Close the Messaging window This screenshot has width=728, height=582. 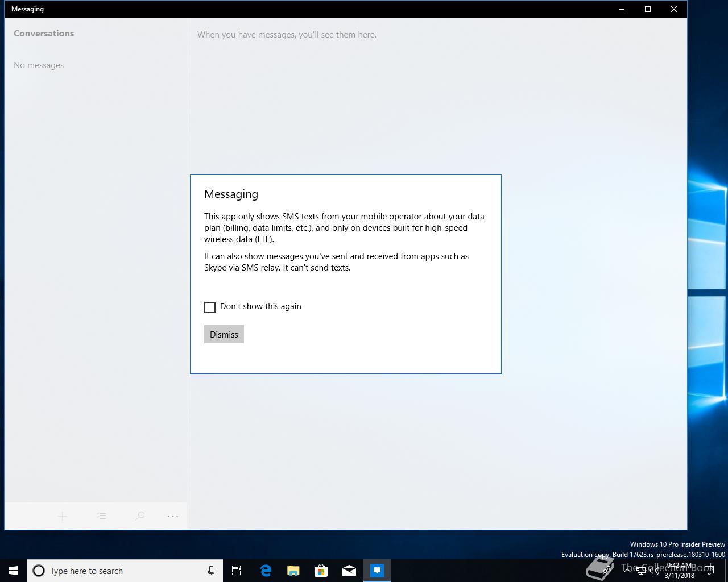[x=674, y=9]
